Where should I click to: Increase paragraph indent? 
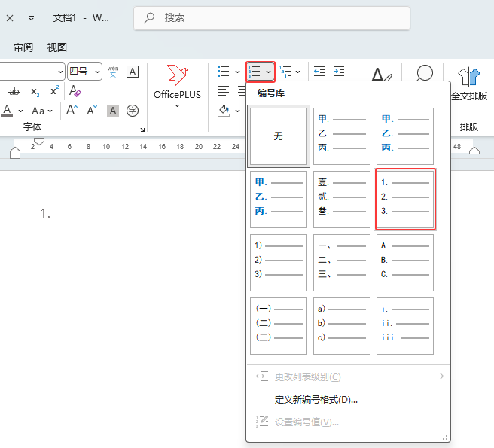(x=339, y=72)
